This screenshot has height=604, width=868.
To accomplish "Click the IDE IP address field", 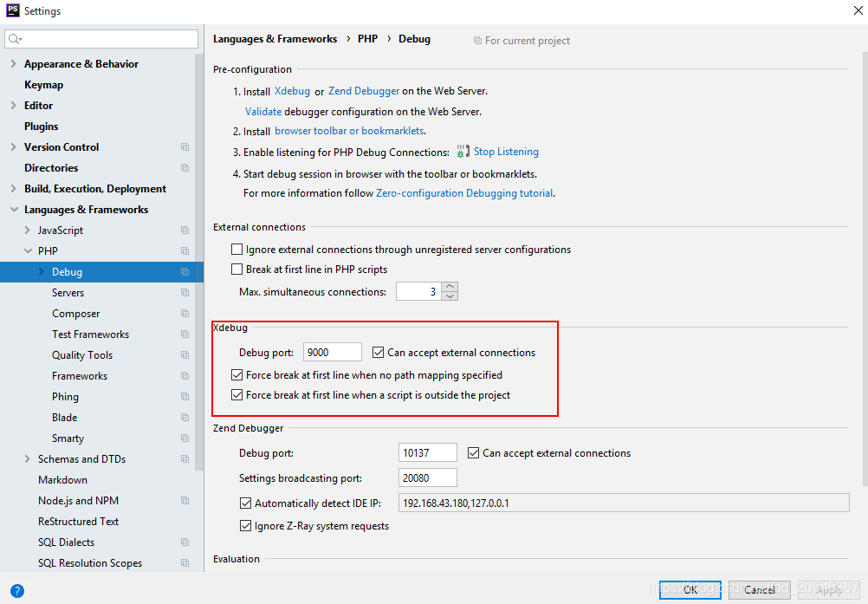I will pyautogui.click(x=624, y=503).
